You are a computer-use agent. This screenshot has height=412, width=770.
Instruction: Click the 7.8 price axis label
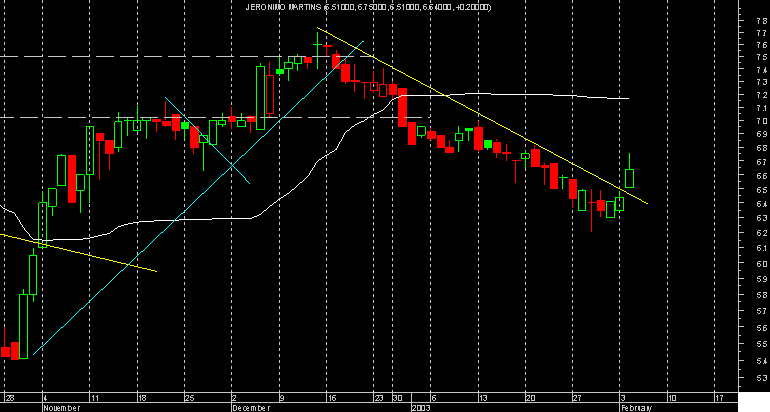[x=761, y=21]
